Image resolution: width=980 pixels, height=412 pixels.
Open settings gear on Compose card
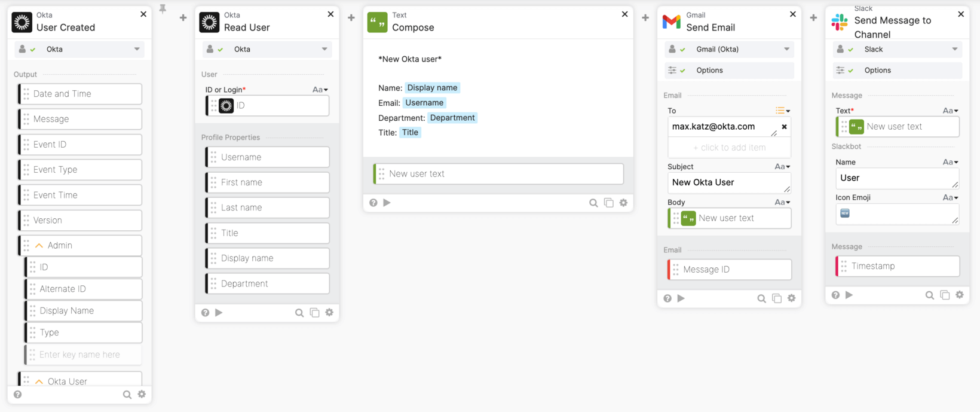(x=623, y=203)
